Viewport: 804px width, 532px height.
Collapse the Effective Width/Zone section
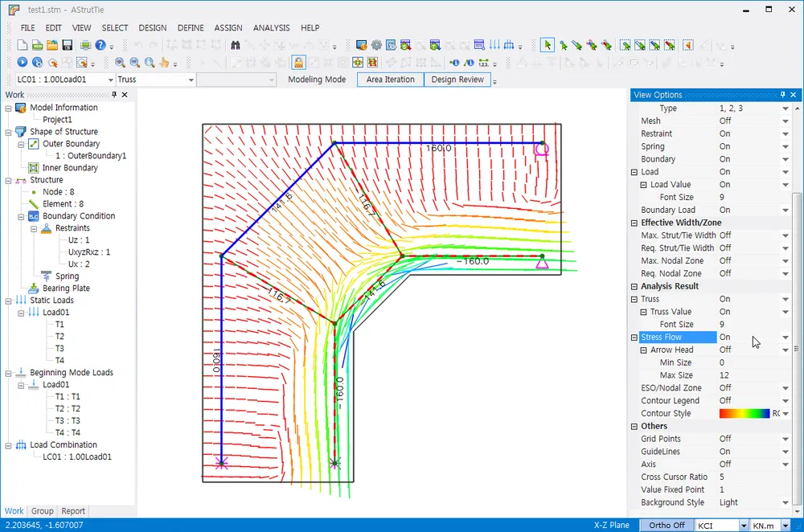tap(634, 223)
